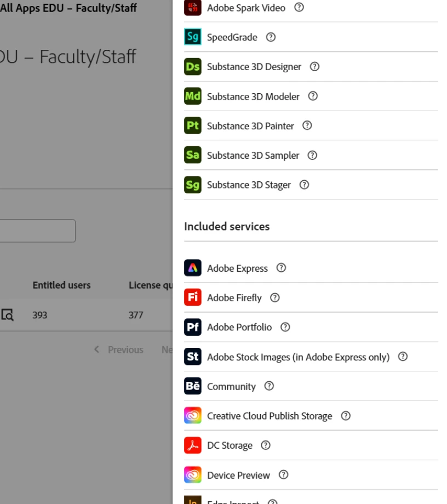Click the Substance 3D Sampler icon
The image size is (447, 504).
pyautogui.click(x=192, y=155)
